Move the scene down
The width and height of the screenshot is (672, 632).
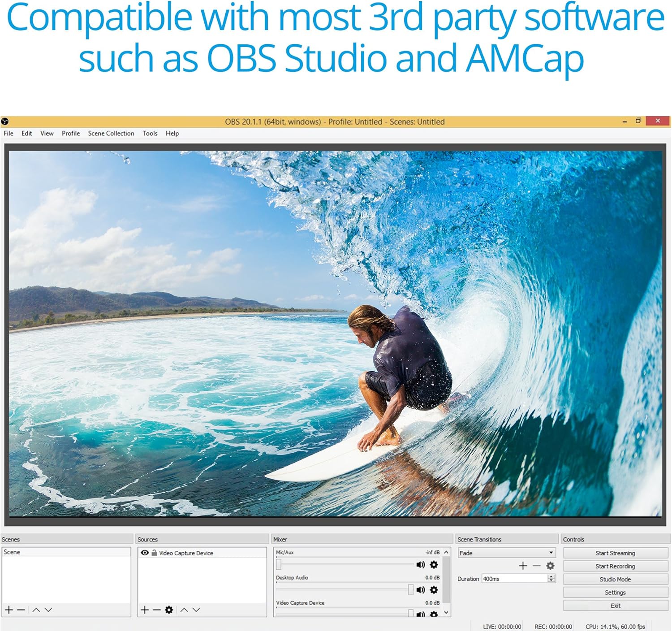tap(48, 610)
